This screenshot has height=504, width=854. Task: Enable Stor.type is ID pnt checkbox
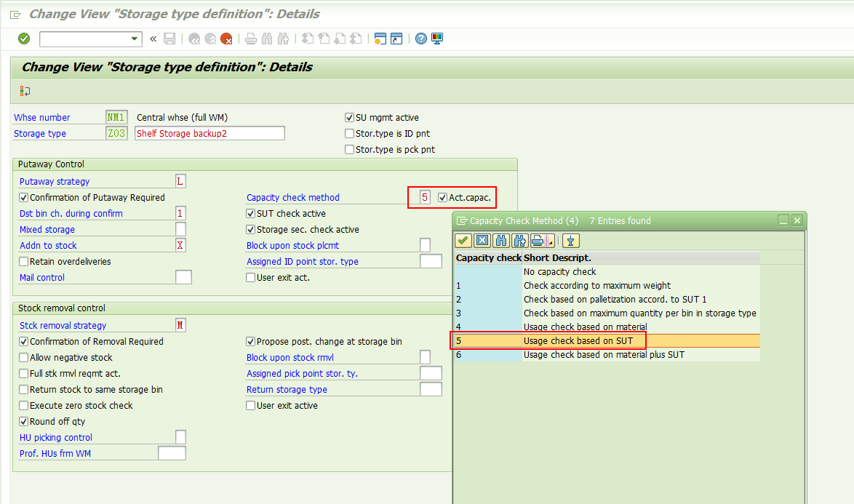coord(350,133)
